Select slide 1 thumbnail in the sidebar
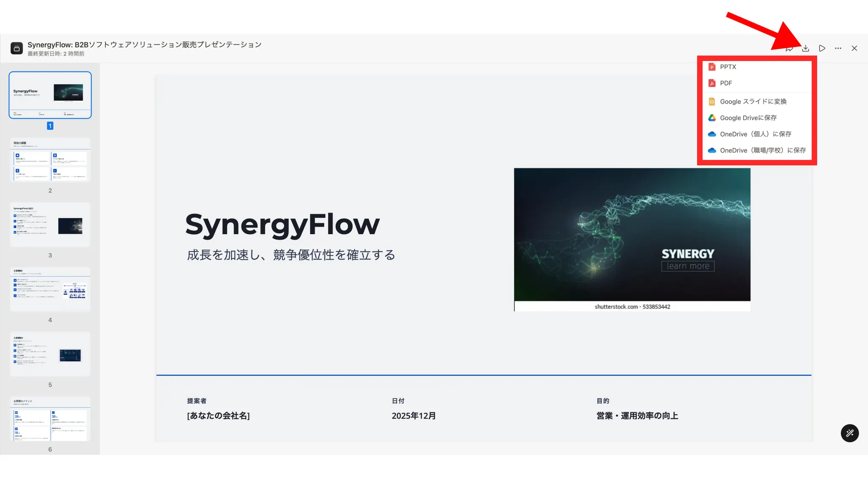This screenshot has width=868, height=488. point(50,95)
